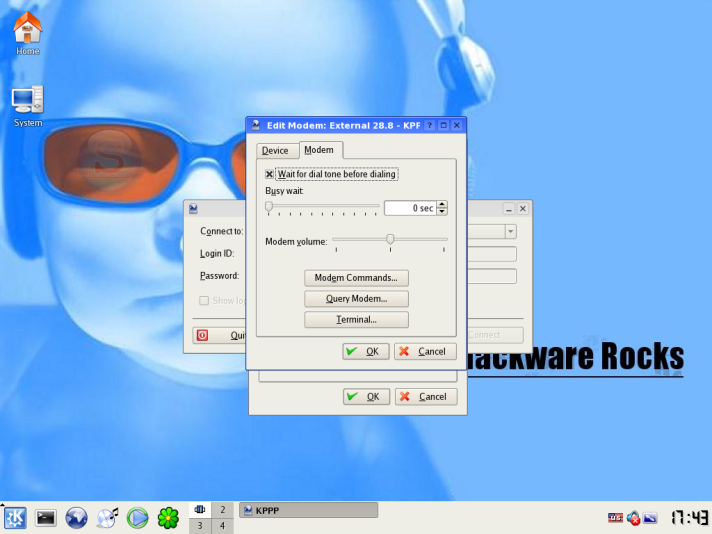
Task: Click the KPPP tray icon next to clock
Action: point(650,518)
